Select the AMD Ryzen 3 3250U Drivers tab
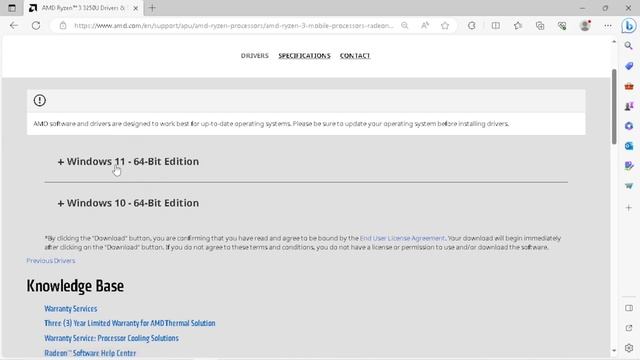Viewport: 640px width, 360px height. 84,8
